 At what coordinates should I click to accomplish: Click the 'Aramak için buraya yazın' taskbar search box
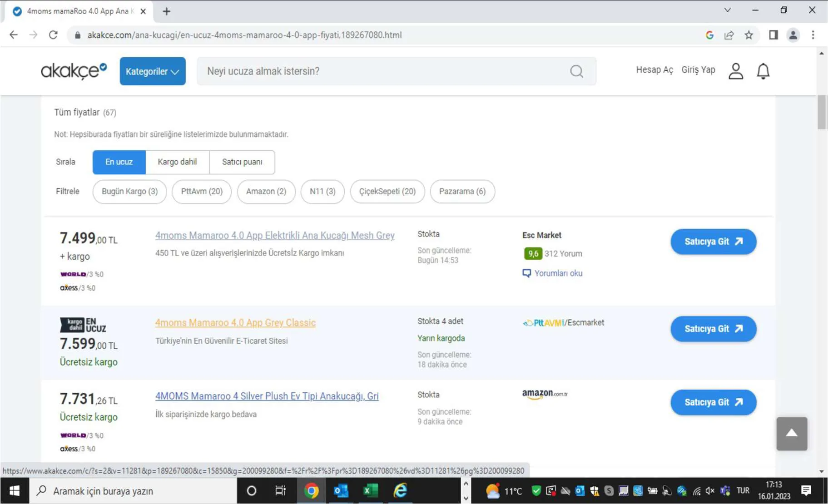pos(134,491)
